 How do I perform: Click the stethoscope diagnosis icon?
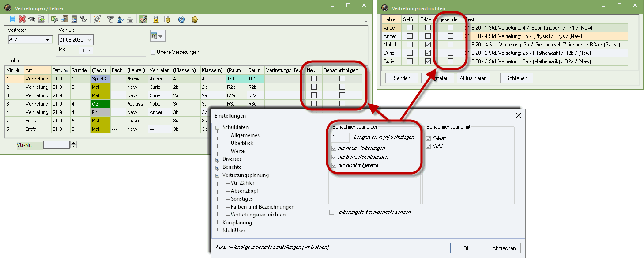tap(84, 19)
